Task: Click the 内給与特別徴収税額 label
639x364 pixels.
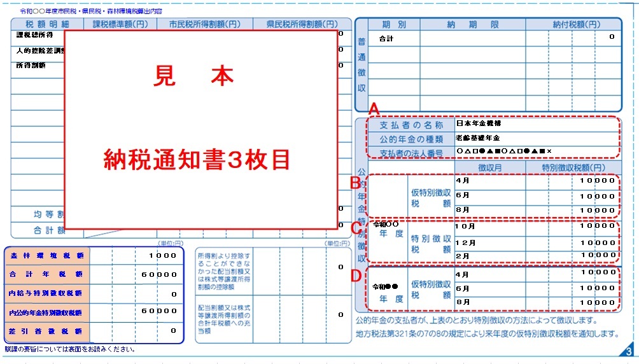Action: click(46, 293)
